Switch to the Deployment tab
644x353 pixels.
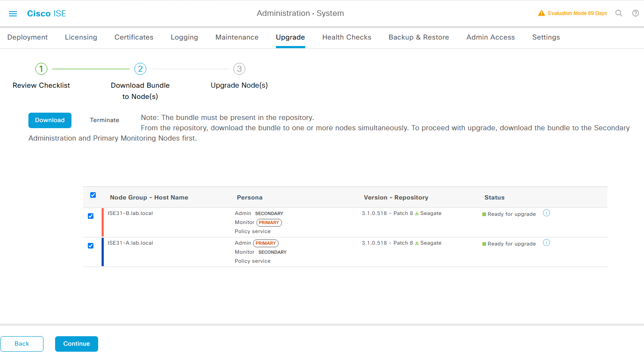(x=28, y=37)
